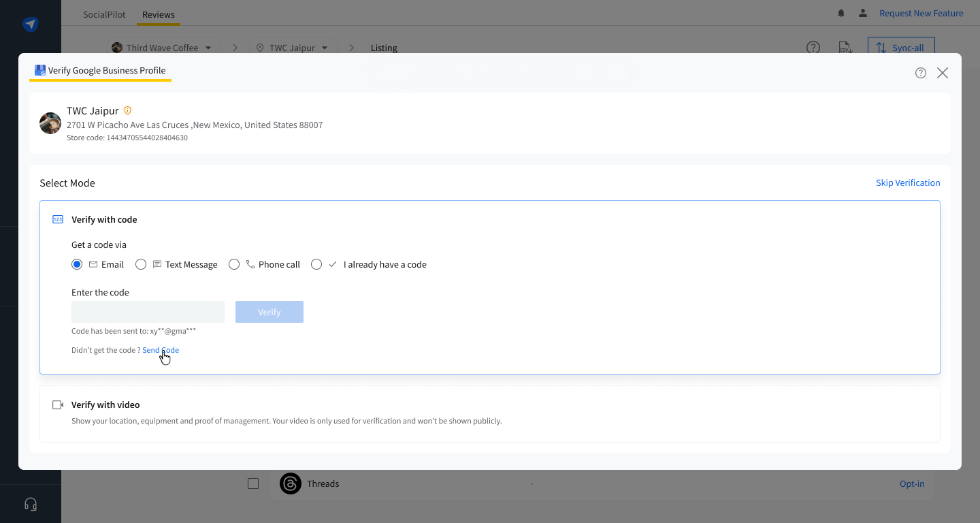This screenshot has width=980, height=523.
Task: Click the Threads logo icon
Action: [291, 484]
